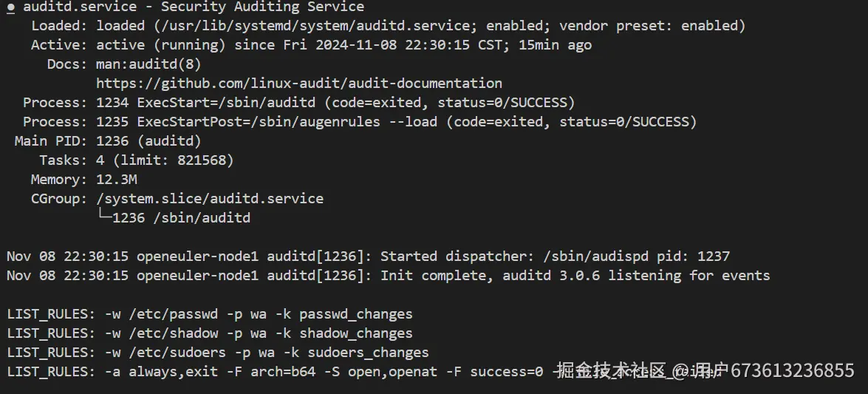Click the "vendor preset: enabled" text
This screenshot has height=394, width=868.
[652, 26]
